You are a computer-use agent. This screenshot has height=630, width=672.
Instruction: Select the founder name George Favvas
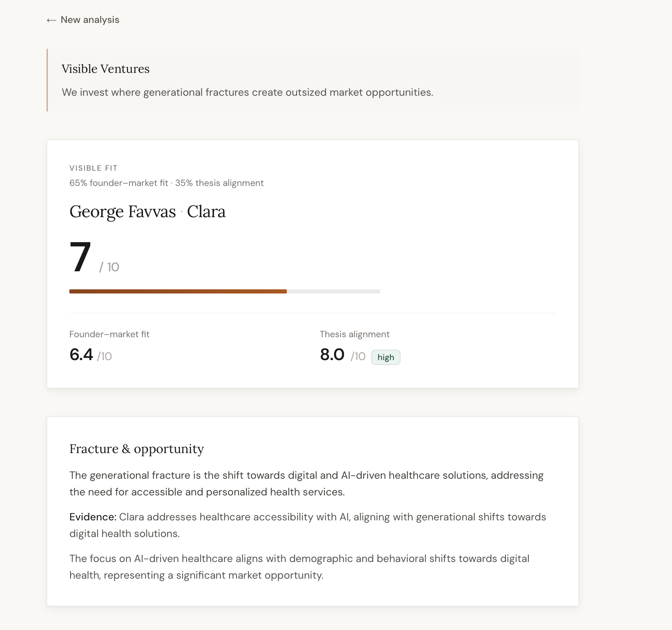point(123,212)
